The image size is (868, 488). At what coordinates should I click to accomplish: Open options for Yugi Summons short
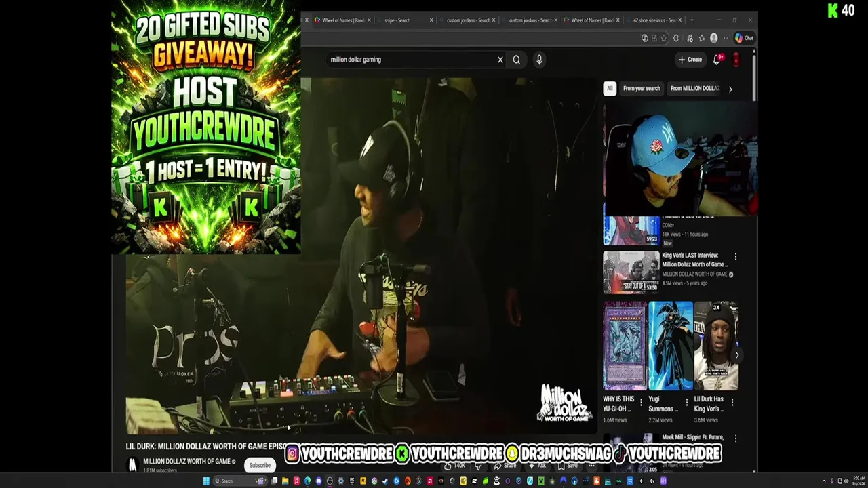tap(686, 403)
